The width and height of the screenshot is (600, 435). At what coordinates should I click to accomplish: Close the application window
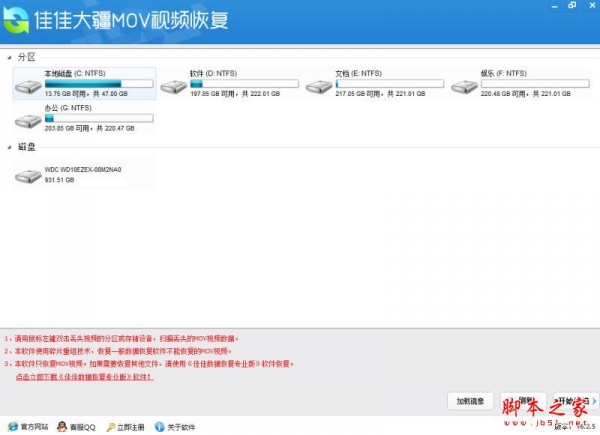coord(592,5)
